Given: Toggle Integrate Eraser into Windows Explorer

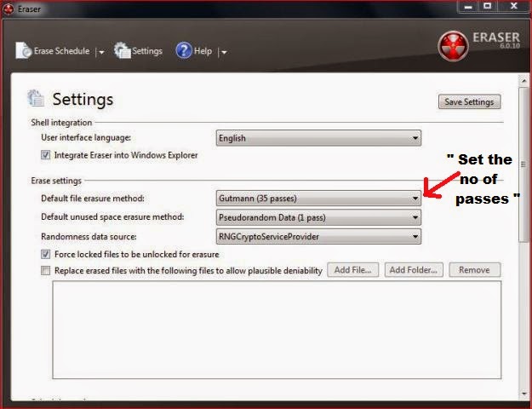Looking at the screenshot, I should click(x=45, y=155).
